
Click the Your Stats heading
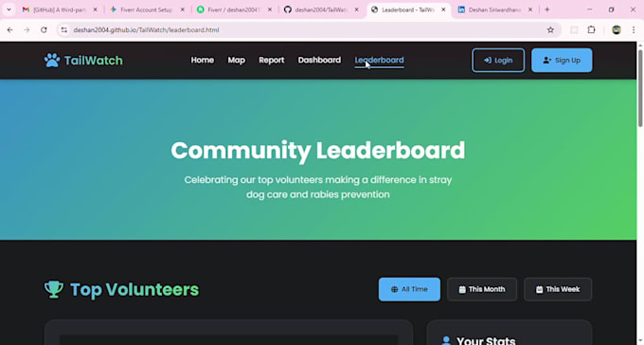coord(486,340)
